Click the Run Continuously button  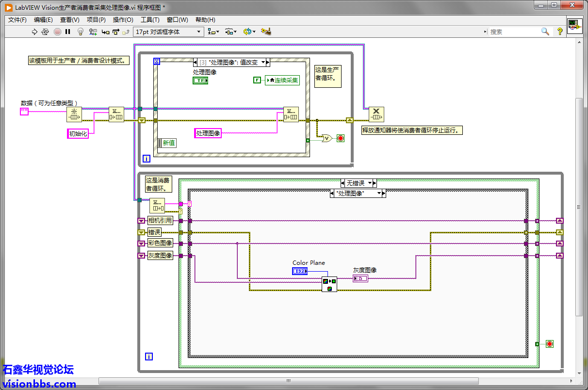point(45,32)
